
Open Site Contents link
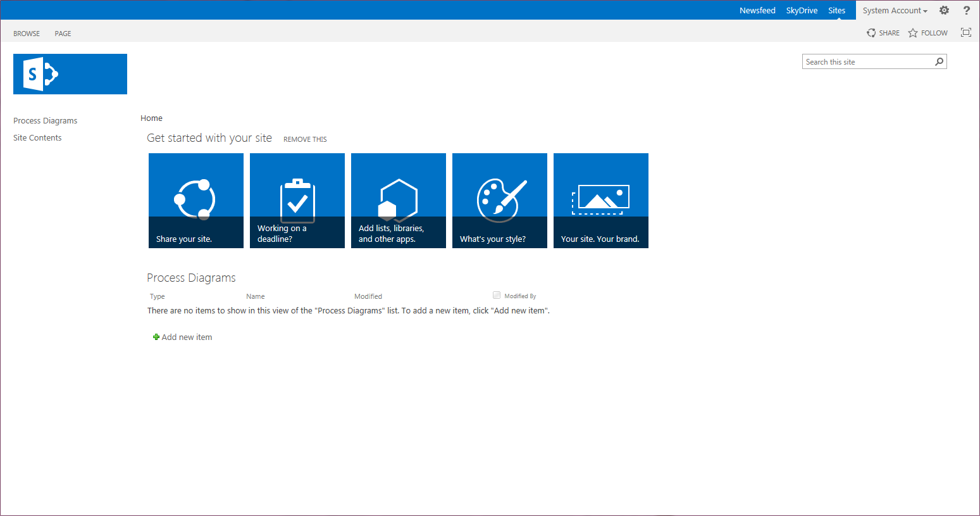(37, 137)
